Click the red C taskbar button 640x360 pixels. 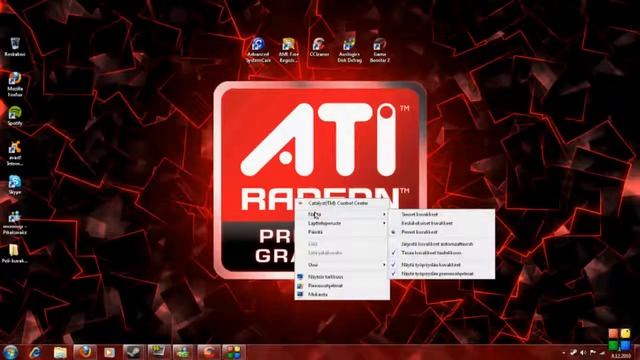coord(208,352)
